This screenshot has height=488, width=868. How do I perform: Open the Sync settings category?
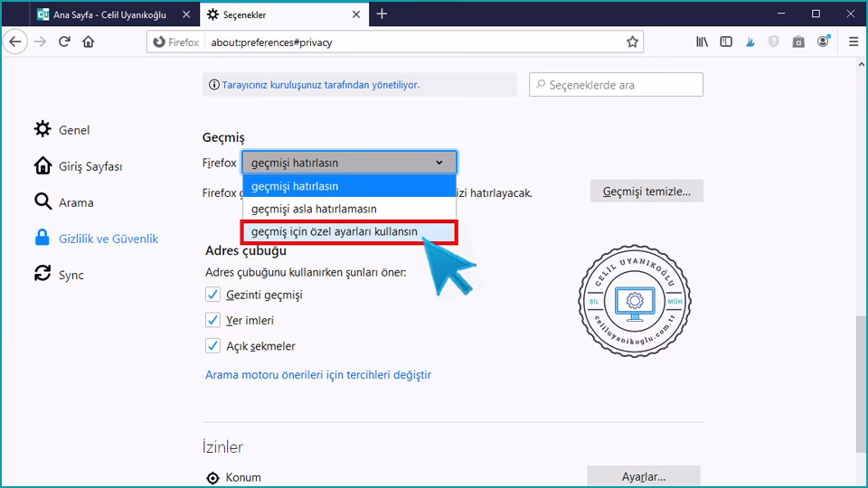59,275
